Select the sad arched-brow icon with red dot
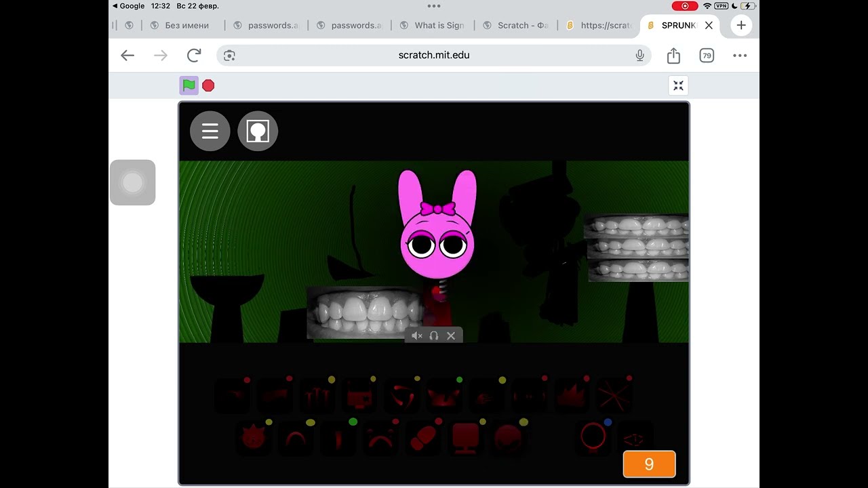This screenshot has width=868, height=488. click(x=380, y=438)
